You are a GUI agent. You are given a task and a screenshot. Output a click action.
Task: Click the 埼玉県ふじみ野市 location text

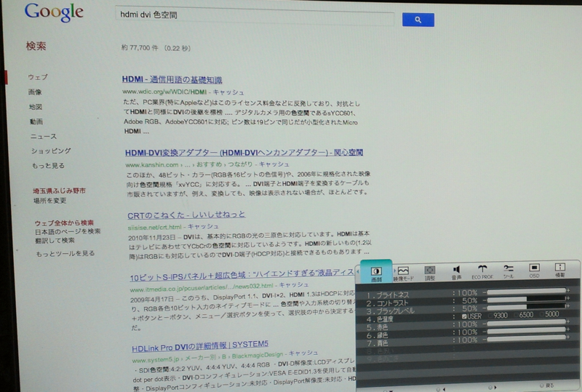tap(60, 191)
